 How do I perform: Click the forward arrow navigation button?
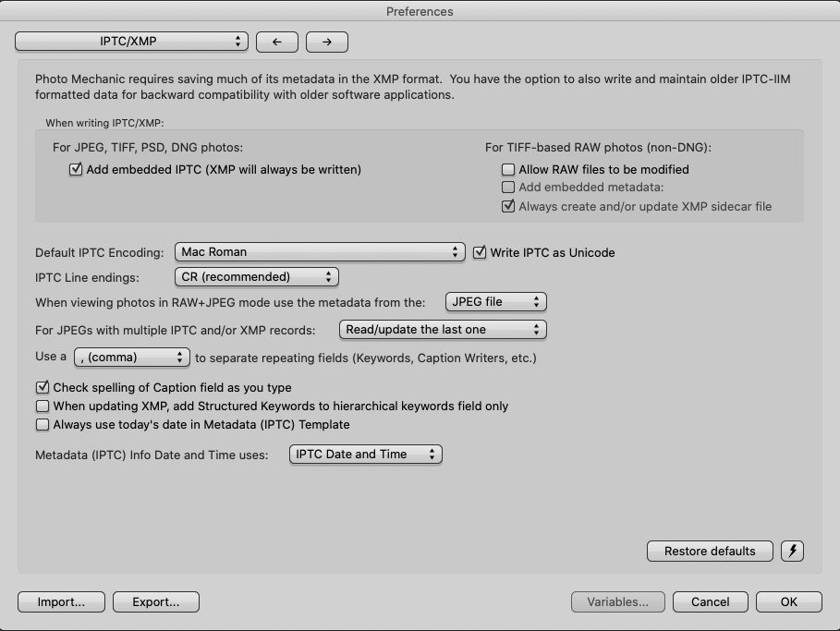click(x=327, y=42)
